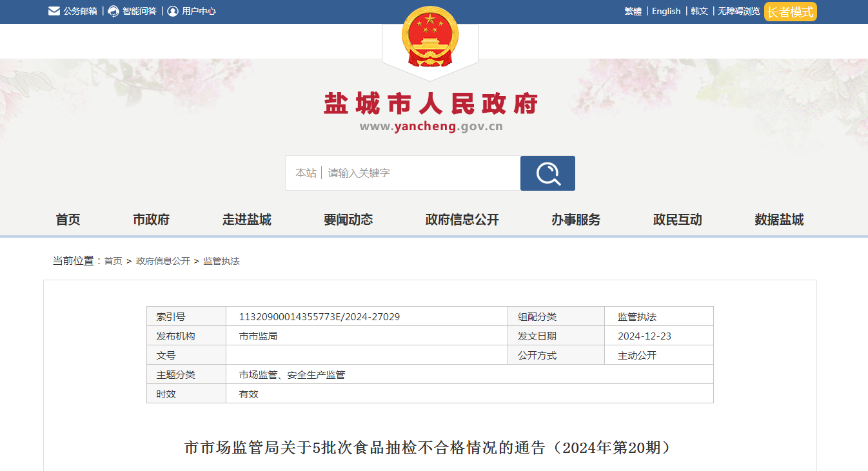This screenshot has width=868, height=471.
Task: Click the 首页 breadcrumb link
Action: tap(113, 261)
